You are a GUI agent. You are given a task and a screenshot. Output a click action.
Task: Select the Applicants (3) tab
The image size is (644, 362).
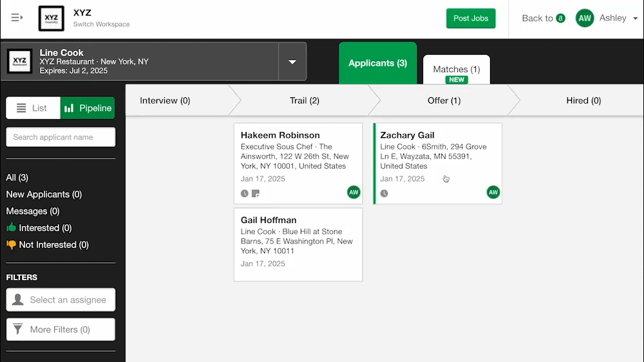click(x=377, y=63)
